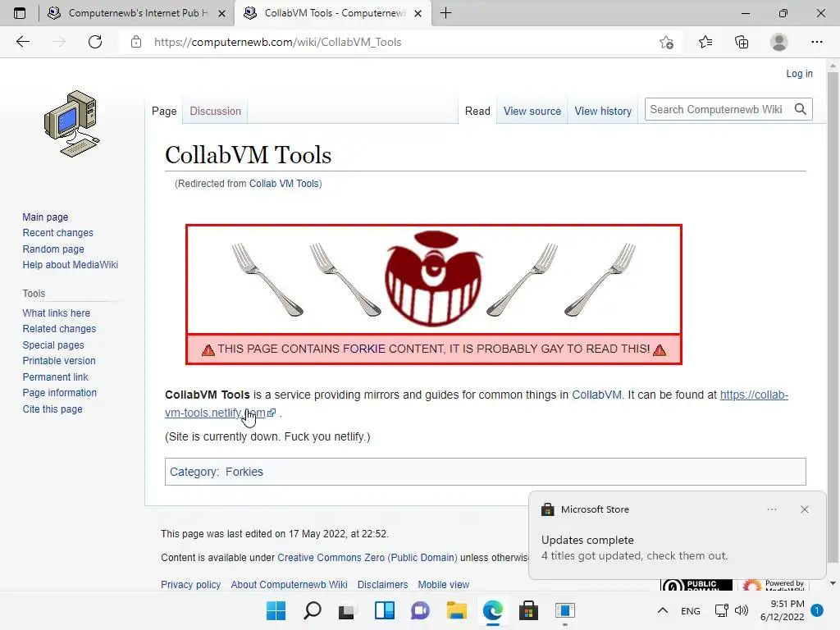Click the browser back arrow
The width and height of the screenshot is (840, 630).
click(x=22, y=42)
